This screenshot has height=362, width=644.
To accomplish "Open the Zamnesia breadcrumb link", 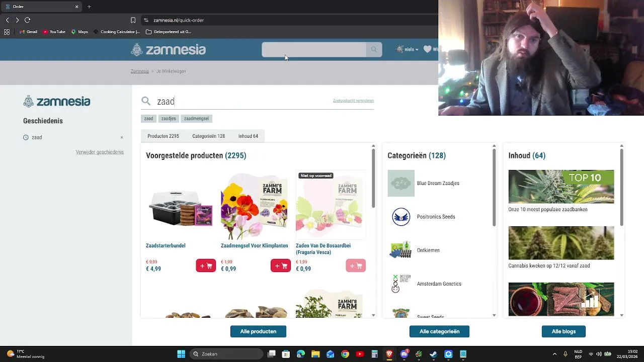I will pos(139,71).
